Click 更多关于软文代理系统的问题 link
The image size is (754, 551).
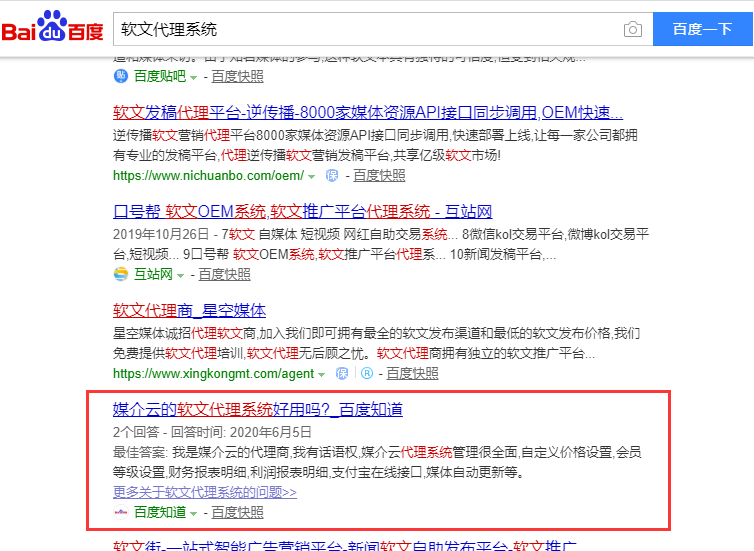point(205,492)
